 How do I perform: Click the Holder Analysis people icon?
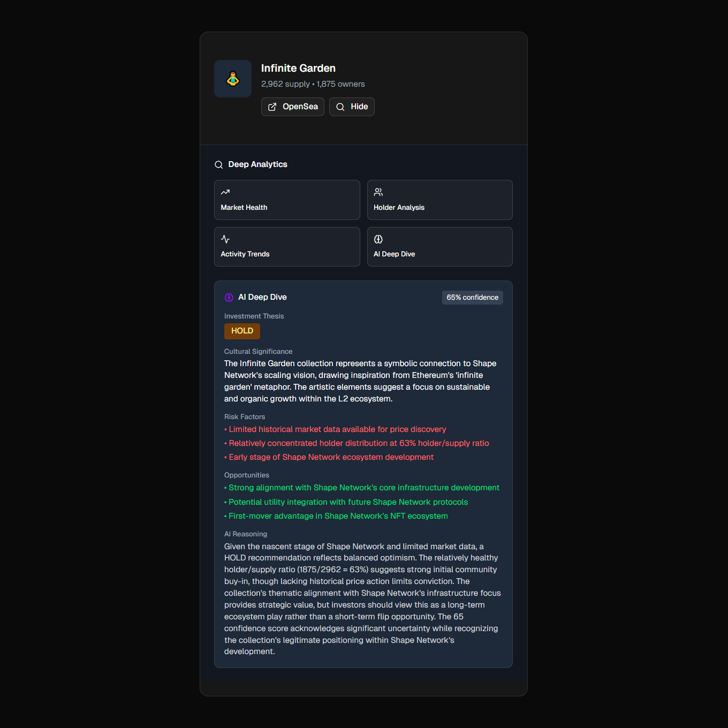[x=378, y=192]
